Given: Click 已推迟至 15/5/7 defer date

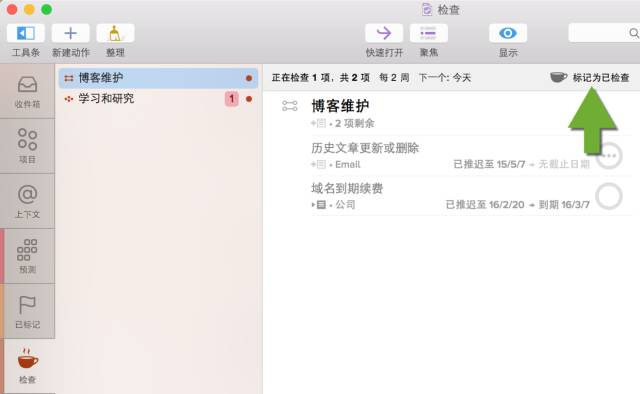Looking at the screenshot, I should point(489,164).
